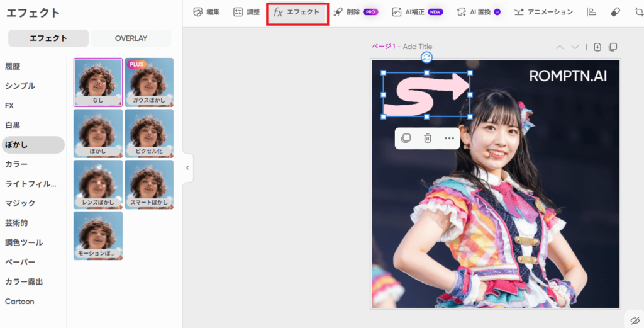Open the アニメーション tool
The width and height of the screenshot is (644, 328).
coord(543,12)
